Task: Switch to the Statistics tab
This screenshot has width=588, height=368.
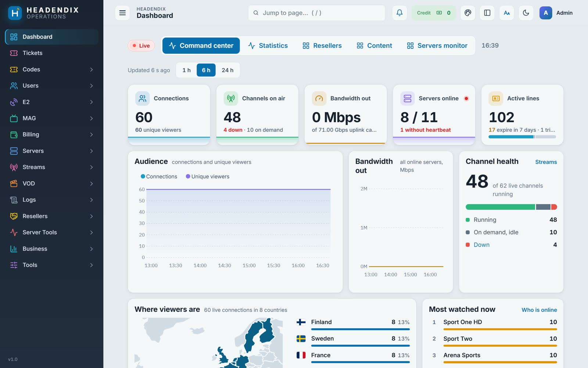Action: coord(268,46)
